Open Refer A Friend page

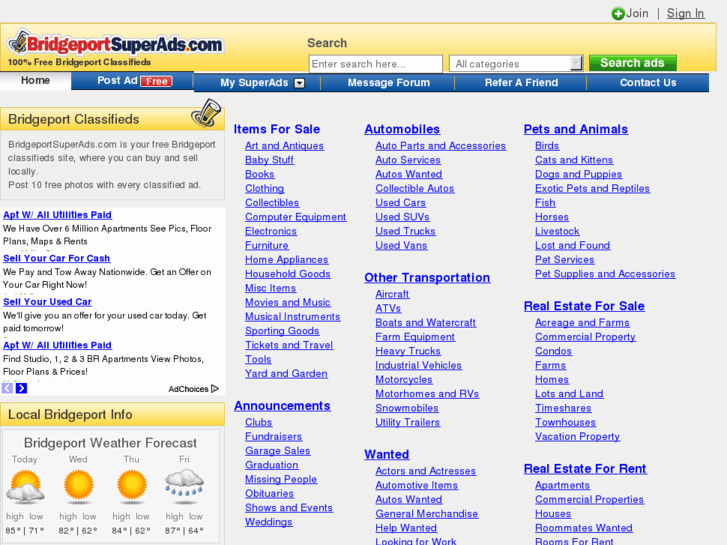(521, 83)
